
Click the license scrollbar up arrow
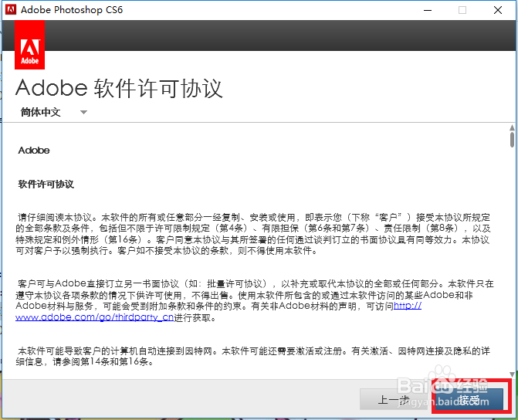click(x=512, y=127)
